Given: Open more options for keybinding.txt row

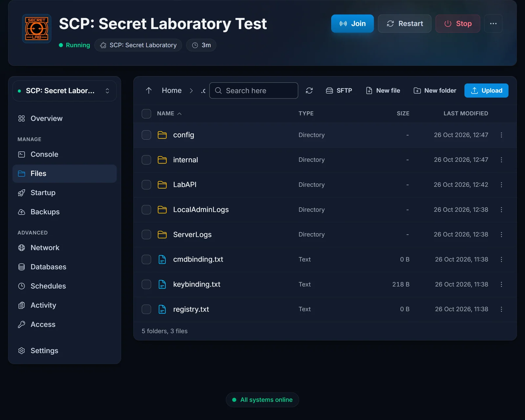Looking at the screenshot, I should [x=501, y=284].
